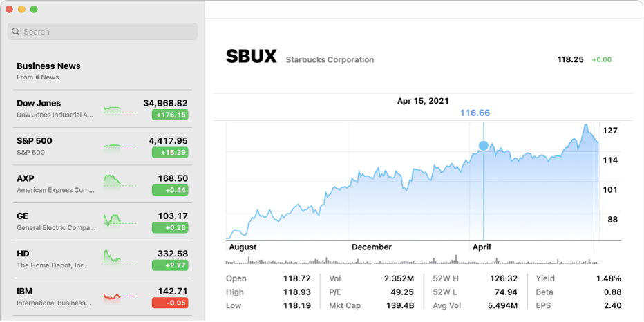Screen dimensions: 644x322
Task: Click the +0.00 price change value
Action: coord(602,59)
